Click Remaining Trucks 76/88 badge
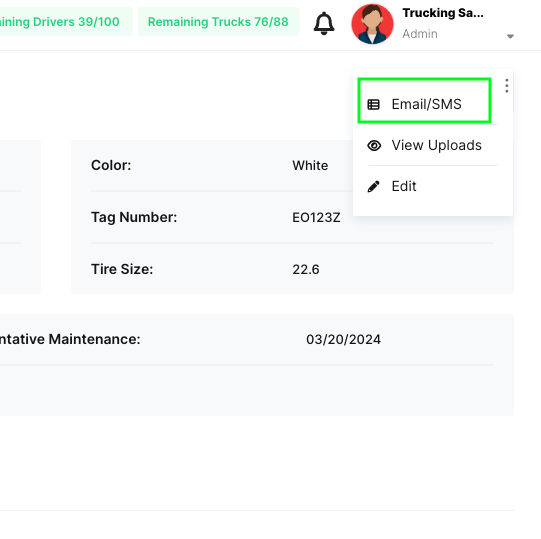541x539 pixels. (218, 22)
